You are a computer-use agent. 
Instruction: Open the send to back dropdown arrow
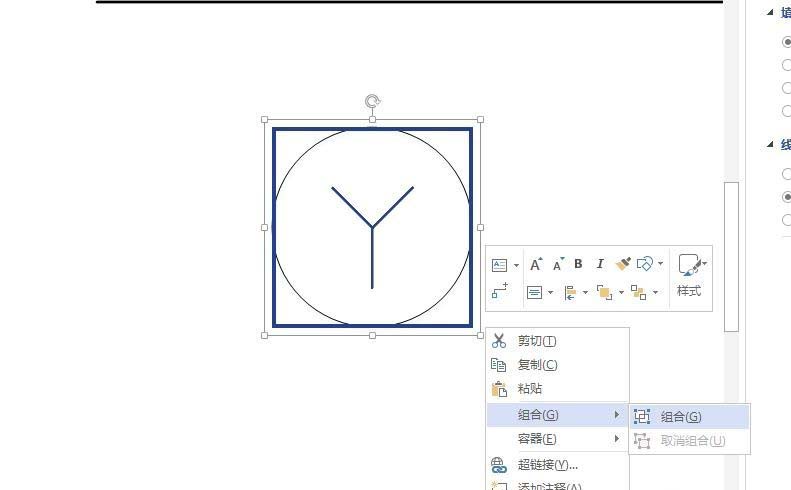point(655,292)
